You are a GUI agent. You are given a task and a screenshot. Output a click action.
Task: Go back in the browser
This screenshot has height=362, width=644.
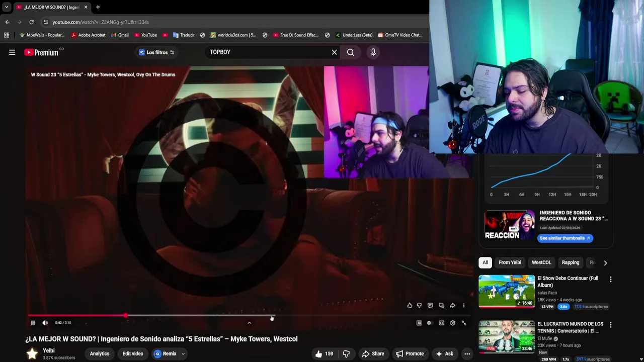pyautogui.click(x=7, y=22)
